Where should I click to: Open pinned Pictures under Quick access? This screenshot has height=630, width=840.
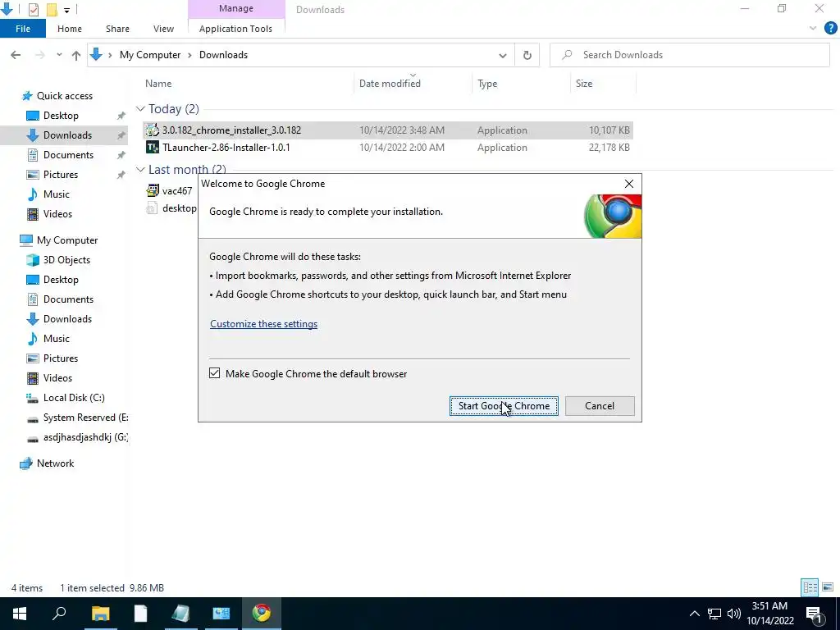(x=61, y=175)
